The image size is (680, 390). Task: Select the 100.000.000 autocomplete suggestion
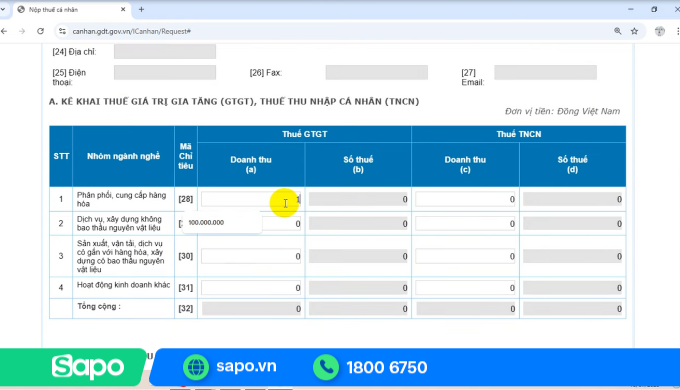pyautogui.click(x=222, y=223)
